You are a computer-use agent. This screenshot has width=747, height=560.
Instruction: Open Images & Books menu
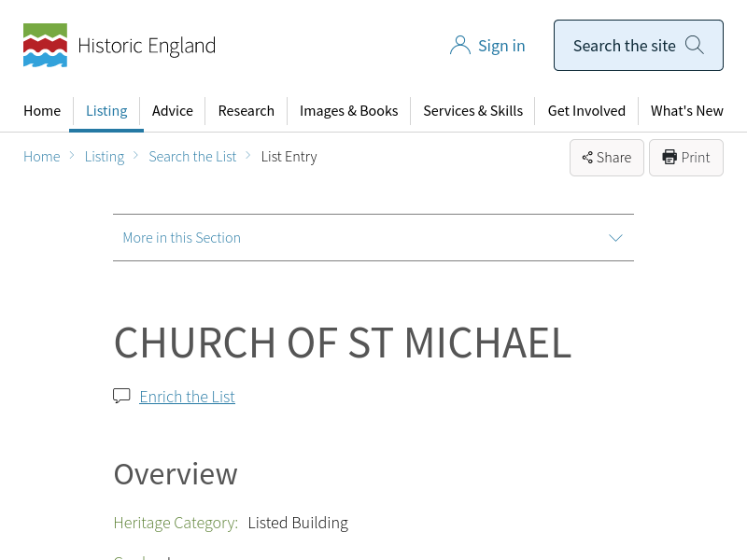tap(348, 111)
